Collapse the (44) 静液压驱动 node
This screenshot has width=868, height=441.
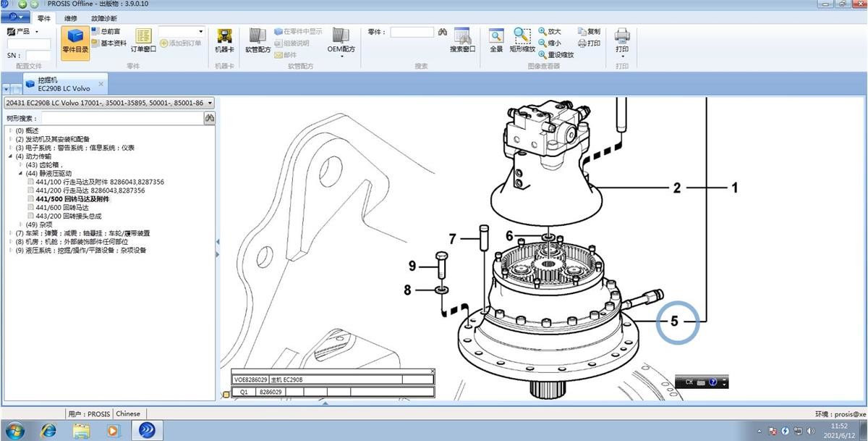coord(20,174)
